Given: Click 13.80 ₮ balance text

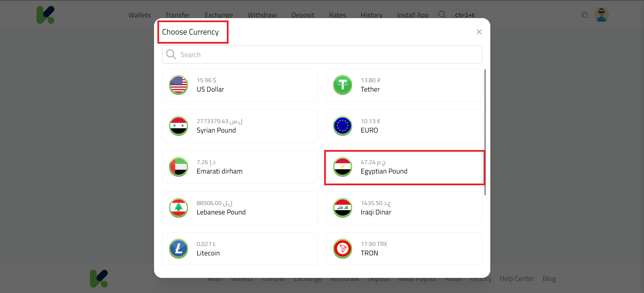Looking at the screenshot, I should [370, 80].
